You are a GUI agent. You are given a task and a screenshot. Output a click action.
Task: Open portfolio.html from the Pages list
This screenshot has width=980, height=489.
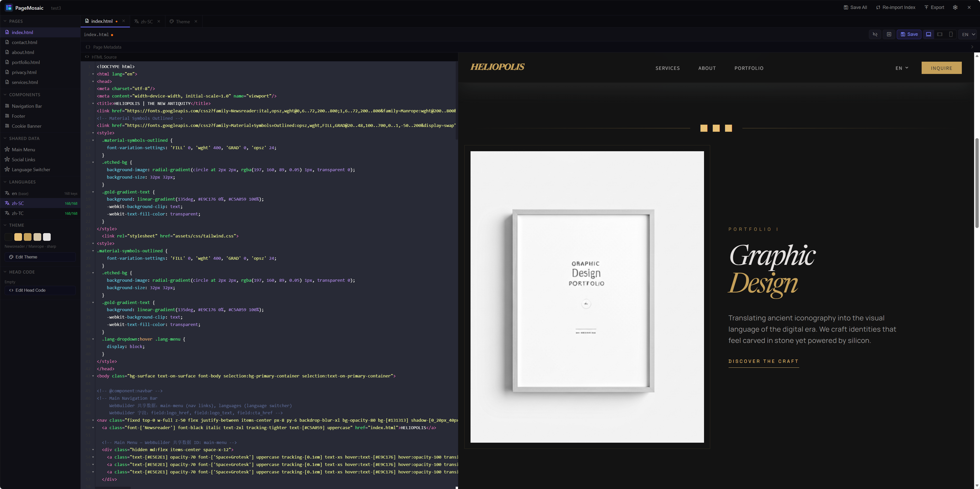coord(26,62)
